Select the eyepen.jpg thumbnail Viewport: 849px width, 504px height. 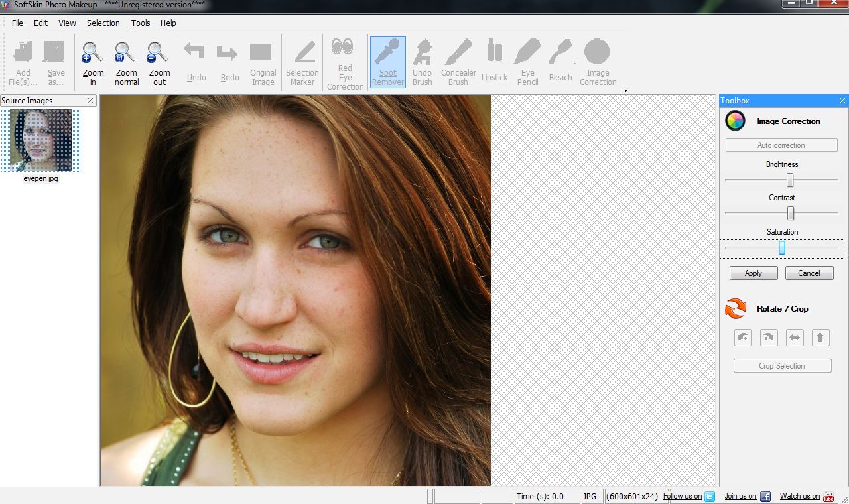click(40, 140)
